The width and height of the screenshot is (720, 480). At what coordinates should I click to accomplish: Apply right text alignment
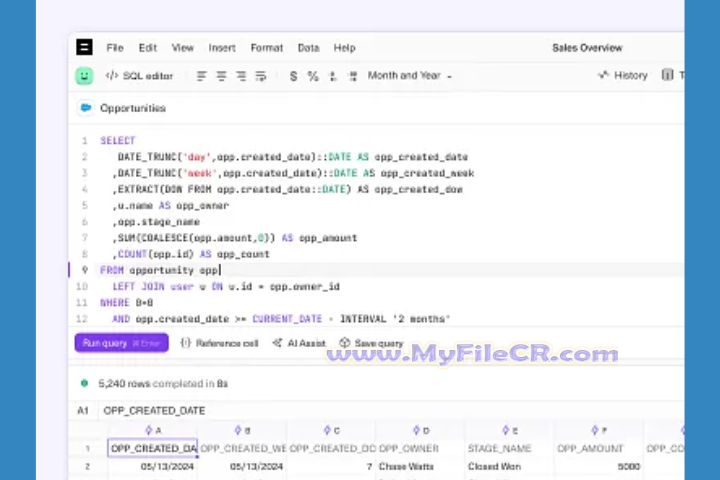coord(241,76)
